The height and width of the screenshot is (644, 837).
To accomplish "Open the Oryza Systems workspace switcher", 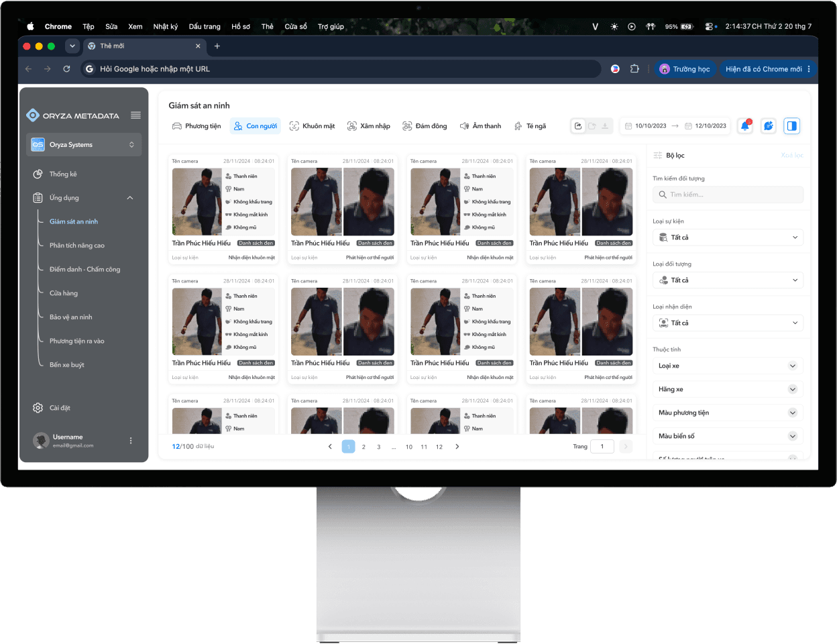I will click(84, 144).
